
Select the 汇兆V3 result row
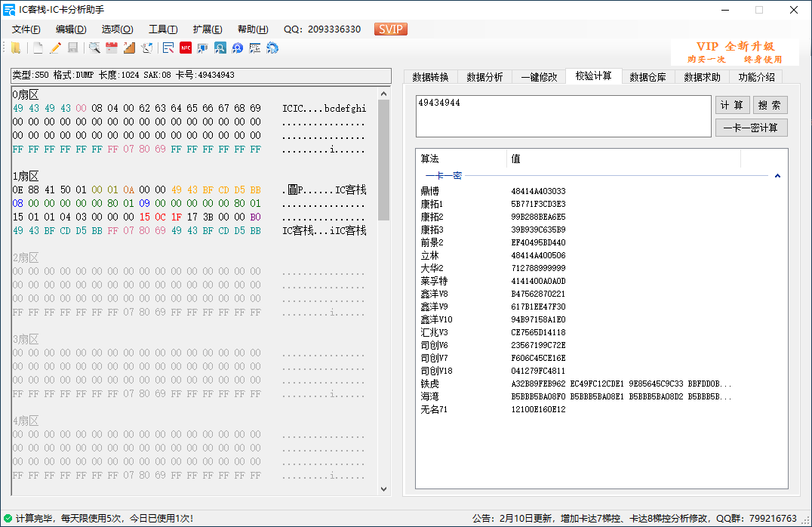tap(601, 333)
